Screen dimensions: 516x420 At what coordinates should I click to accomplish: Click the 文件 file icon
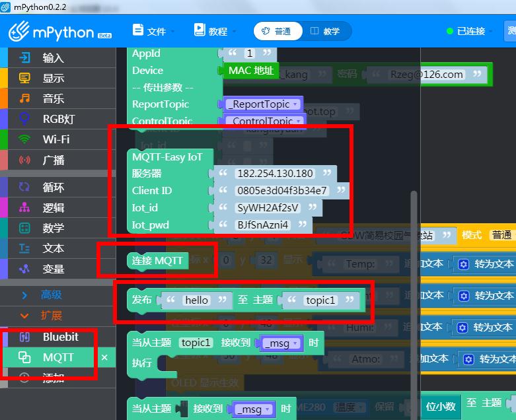click(x=137, y=30)
